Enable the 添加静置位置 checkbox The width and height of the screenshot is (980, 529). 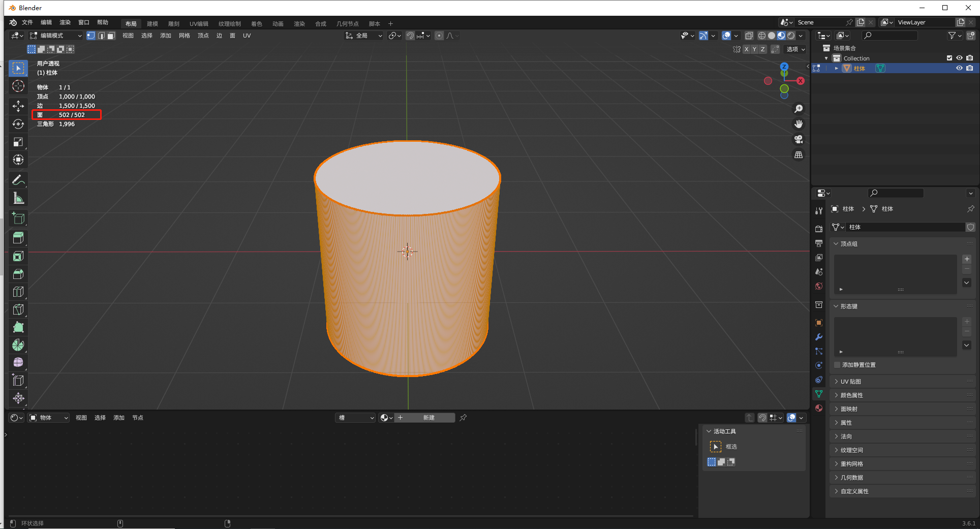pyautogui.click(x=837, y=365)
